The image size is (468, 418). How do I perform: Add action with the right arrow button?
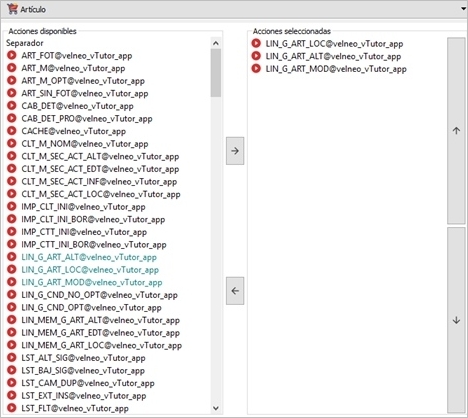pos(235,151)
